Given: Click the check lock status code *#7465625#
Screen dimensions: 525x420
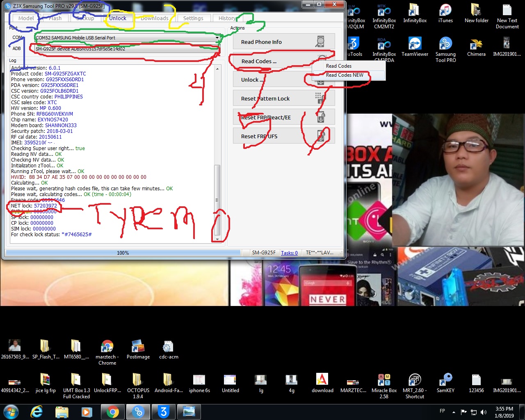Looking at the screenshot, I should [x=77, y=235].
